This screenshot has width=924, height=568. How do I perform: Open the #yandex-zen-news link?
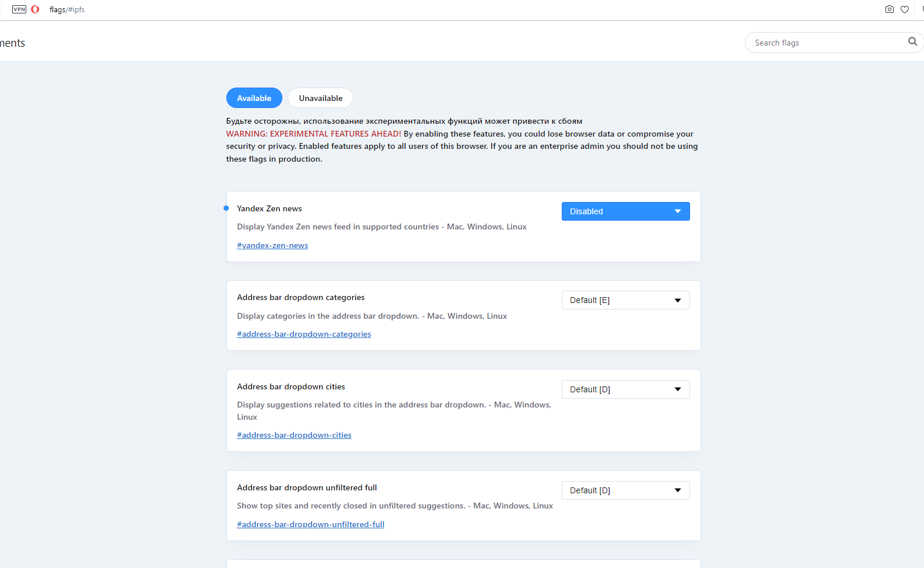point(272,245)
